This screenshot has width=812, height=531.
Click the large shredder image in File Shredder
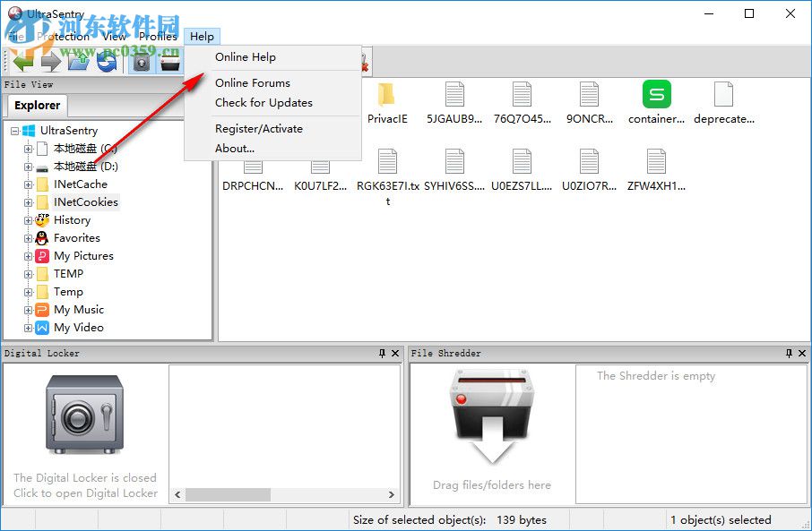click(492, 415)
